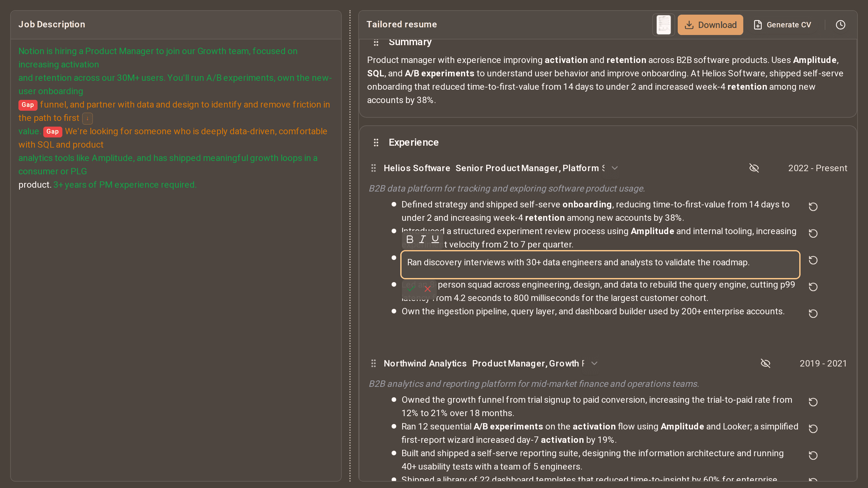Click the Northwind B2B analytics platform description

click(x=534, y=384)
